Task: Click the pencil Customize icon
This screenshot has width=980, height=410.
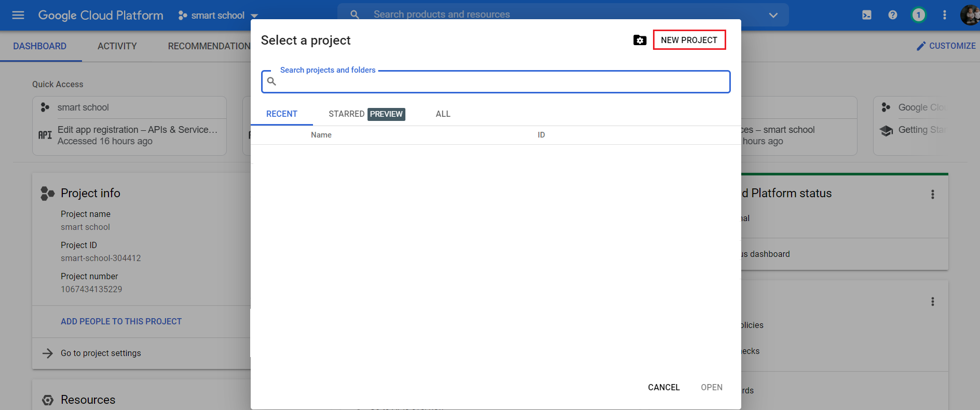Action: [x=921, y=46]
